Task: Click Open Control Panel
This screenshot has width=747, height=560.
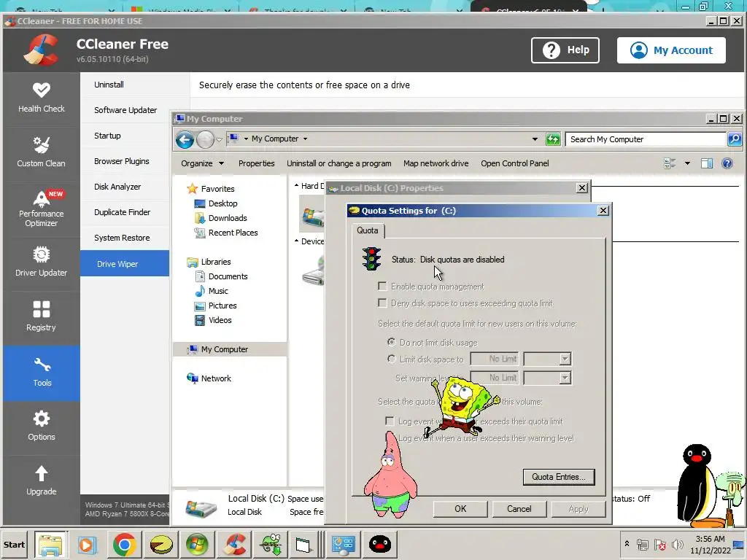Action: tap(514, 163)
